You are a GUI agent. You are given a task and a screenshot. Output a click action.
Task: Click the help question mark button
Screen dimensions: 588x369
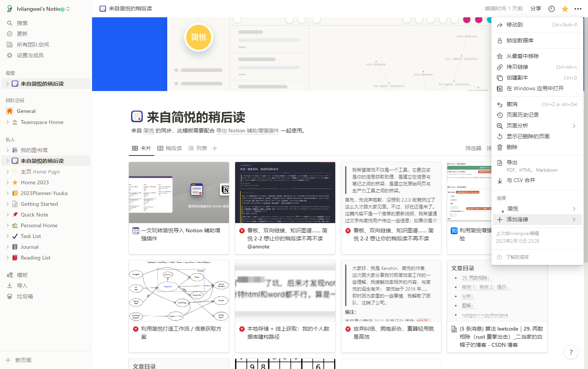(571, 352)
